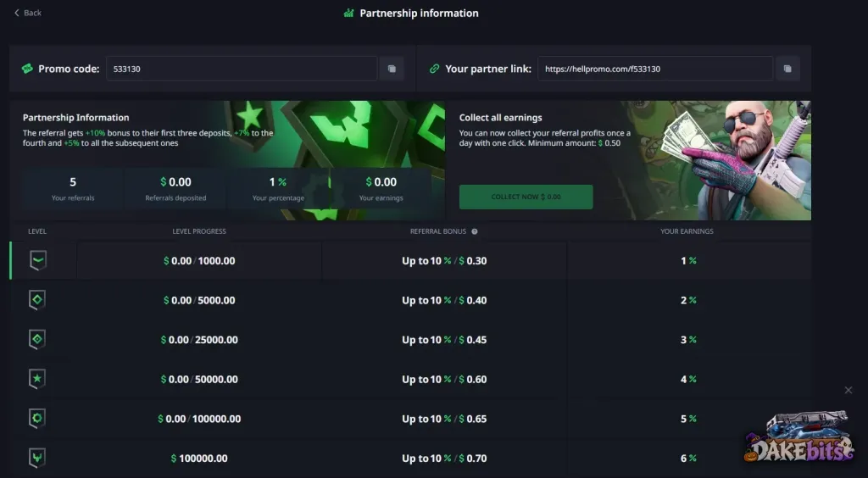Click the 3% earnings cell
This screenshot has height=478, width=868.
(x=688, y=340)
